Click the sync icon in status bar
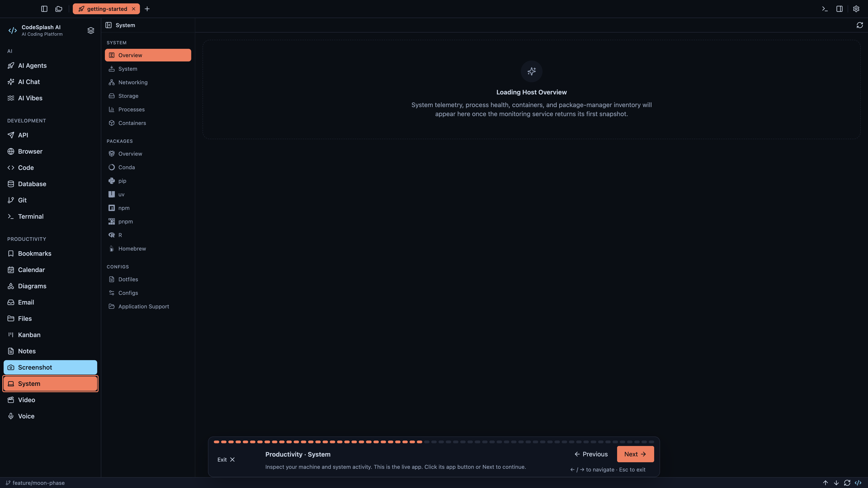Screen dimensions: 868x488 (x=847, y=483)
